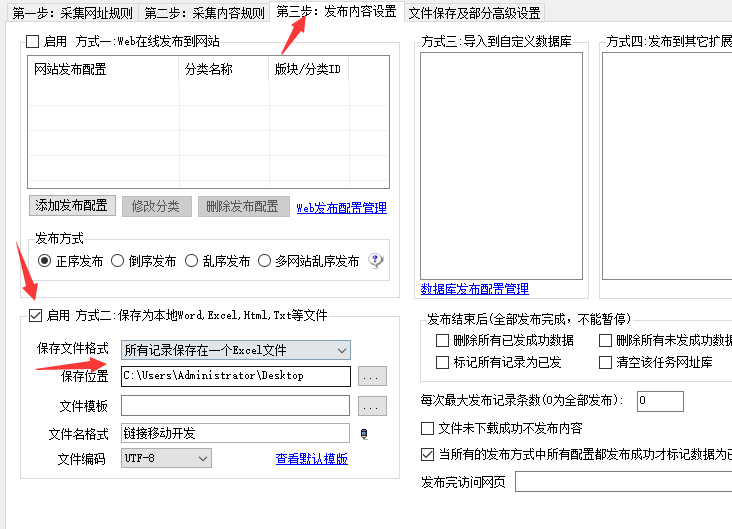
Task: Open 查看默认模版 link
Action: coord(311,459)
